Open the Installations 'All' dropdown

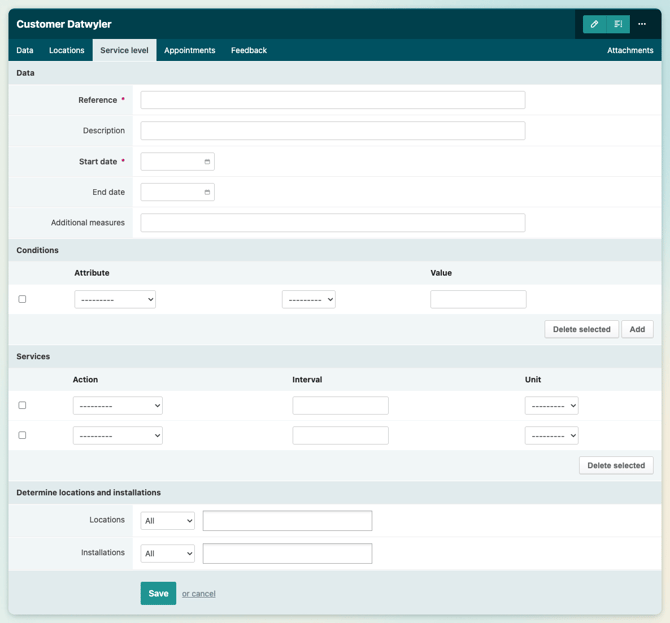coord(168,553)
